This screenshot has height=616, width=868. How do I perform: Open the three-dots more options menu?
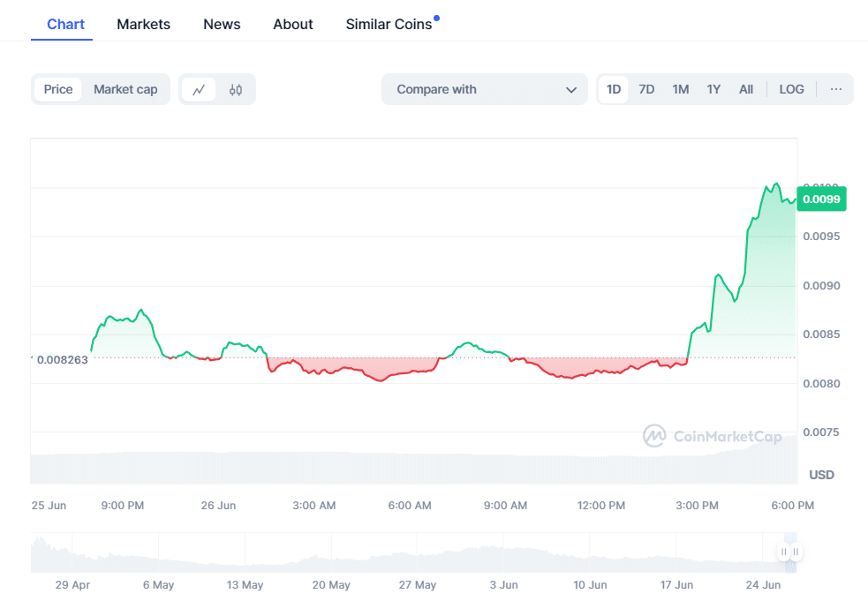pos(836,89)
